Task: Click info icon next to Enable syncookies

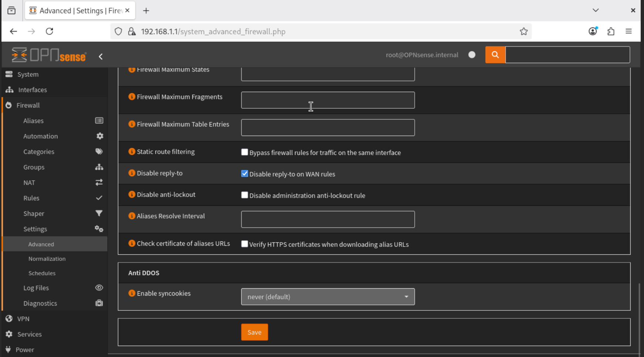Action: [x=132, y=293]
